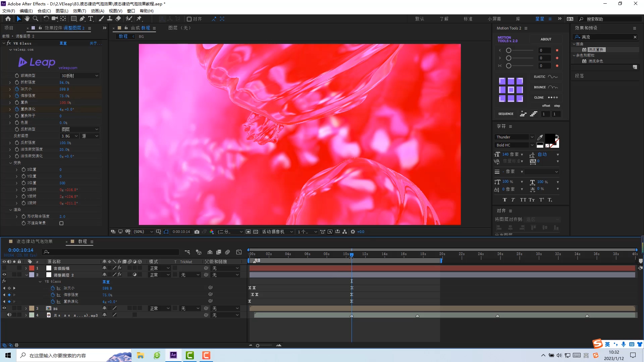
Task: Toggle stopwatch for 3D大小 in effect controls
Action: (x=17, y=89)
